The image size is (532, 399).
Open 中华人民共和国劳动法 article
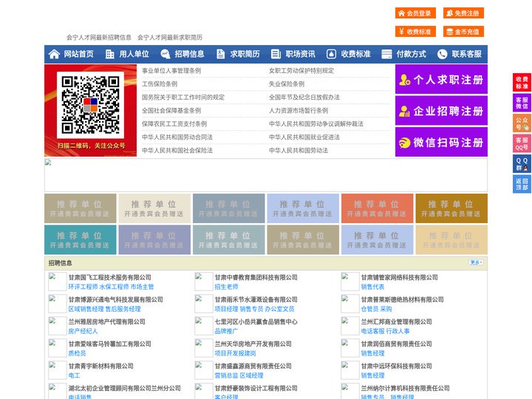point(299,150)
